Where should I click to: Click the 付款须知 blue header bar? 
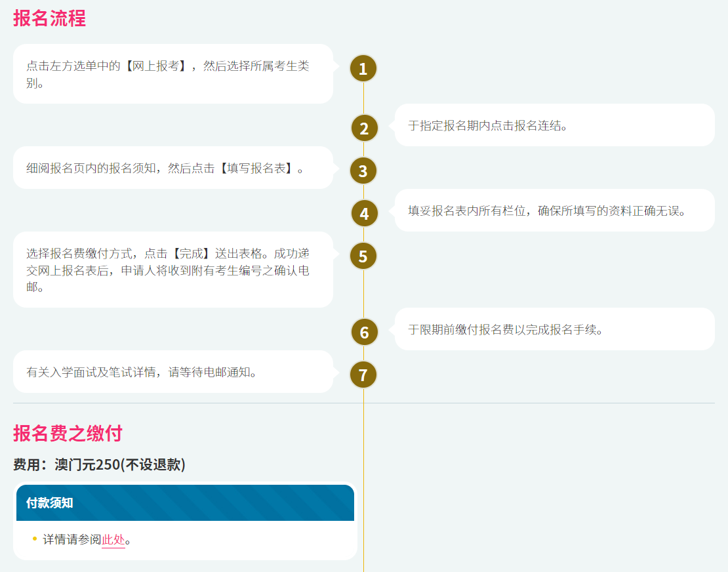click(185, 503)
